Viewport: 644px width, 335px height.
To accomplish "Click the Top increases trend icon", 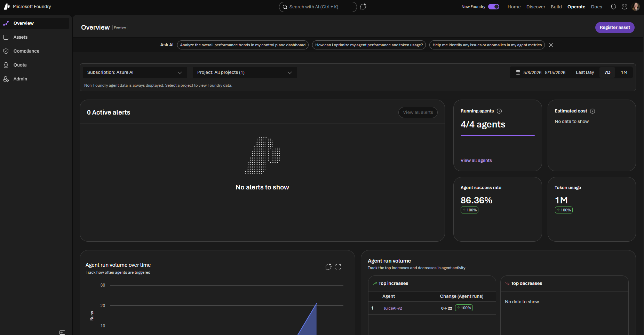I will point(375,283).
